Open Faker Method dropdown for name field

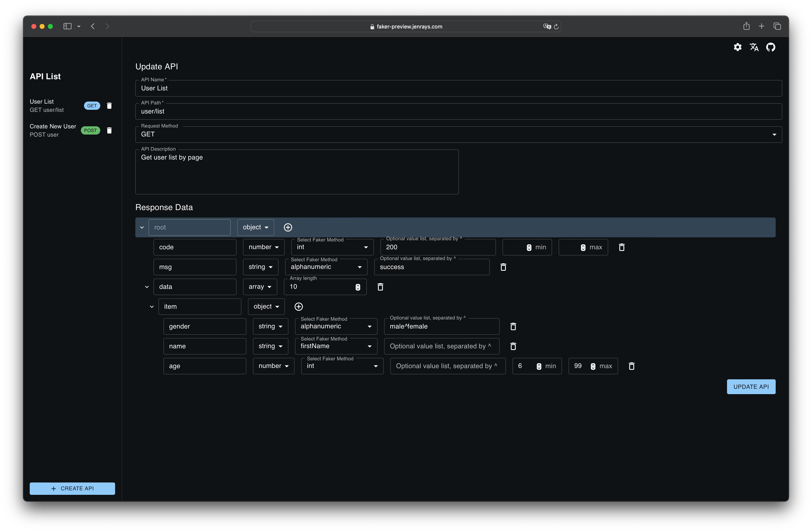coord(336,346)
